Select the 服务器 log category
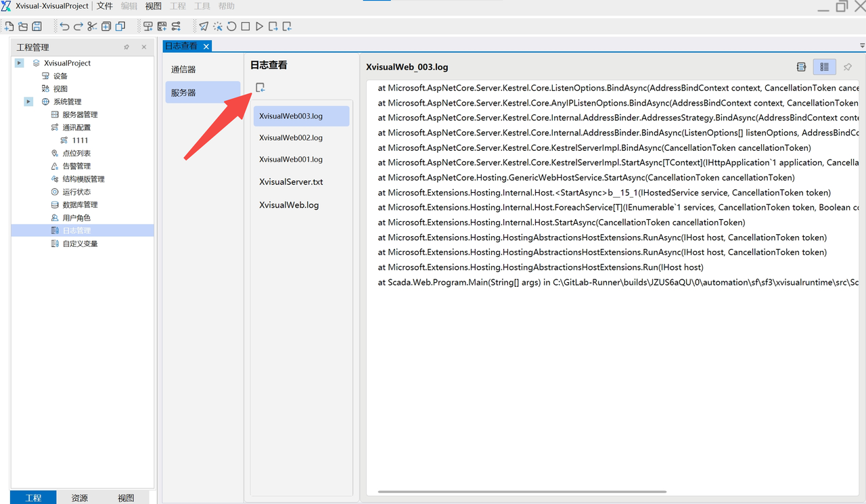 (203, 93)
